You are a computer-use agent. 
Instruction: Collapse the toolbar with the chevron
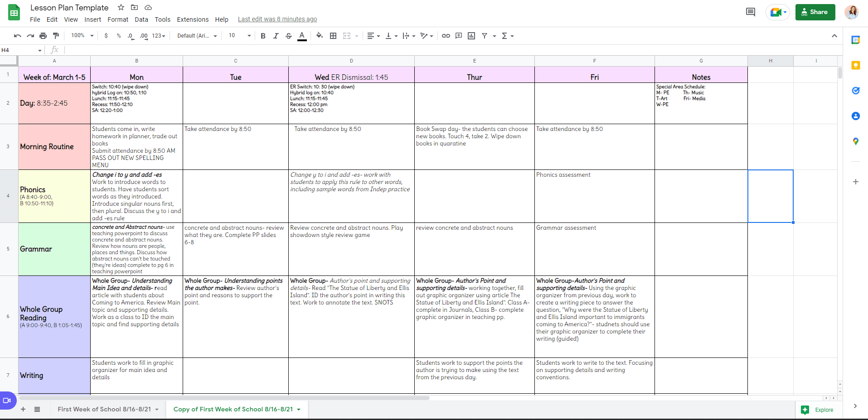tap(834, 35)
